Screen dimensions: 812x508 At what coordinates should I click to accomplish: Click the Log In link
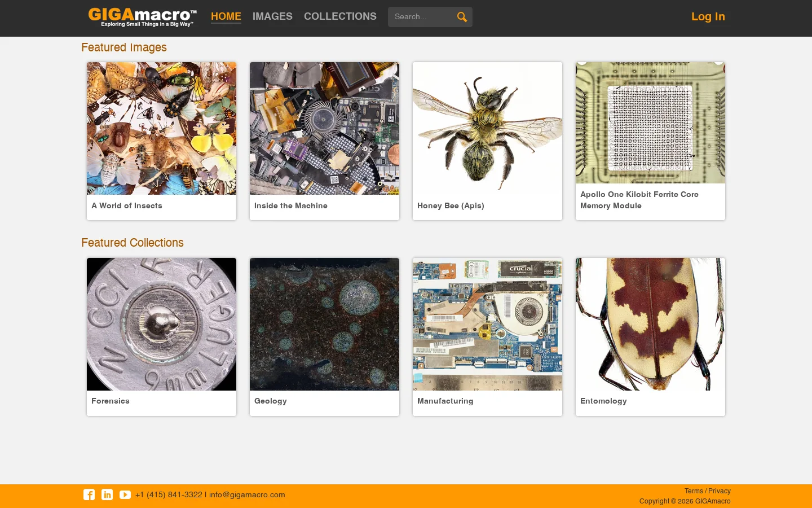[708, 16]
